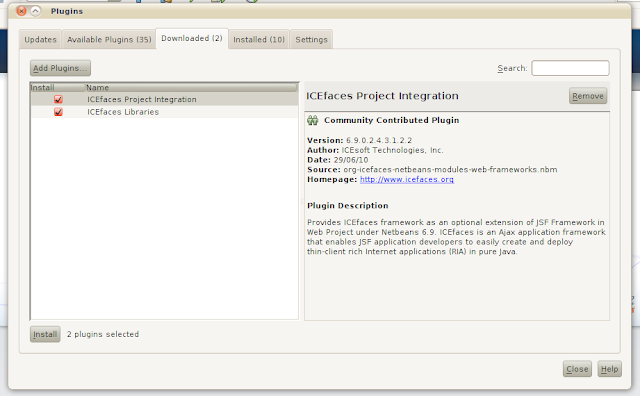The image size is (640, 396).
Task: Click the Version number text
Action: (379, 140)
